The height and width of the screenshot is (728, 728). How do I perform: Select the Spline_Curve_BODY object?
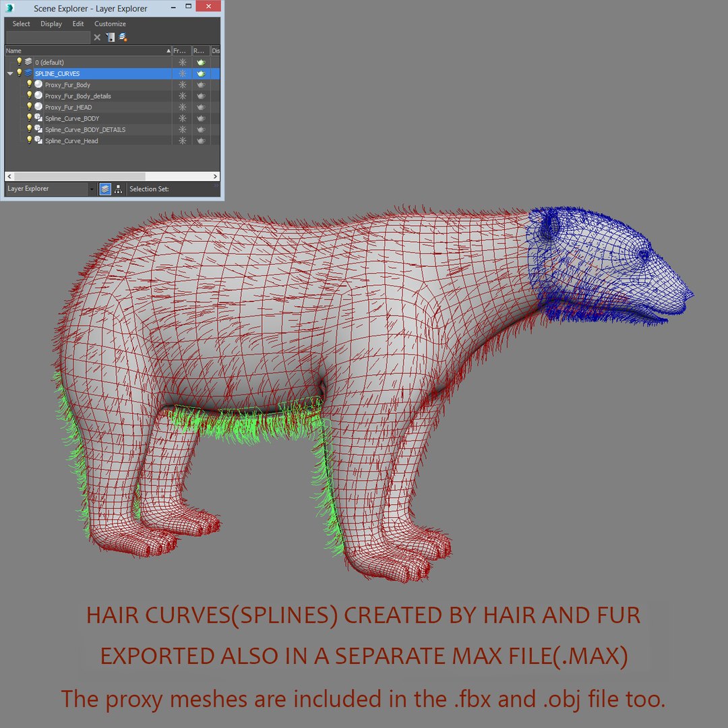[x=72, y=119]
